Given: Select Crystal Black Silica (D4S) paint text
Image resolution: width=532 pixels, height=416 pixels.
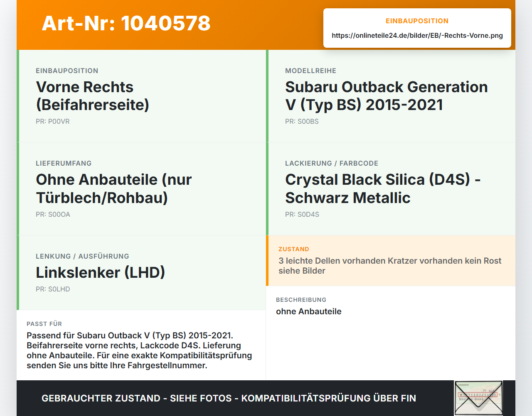Looking at the screenshot, I should tap(383, 188).
